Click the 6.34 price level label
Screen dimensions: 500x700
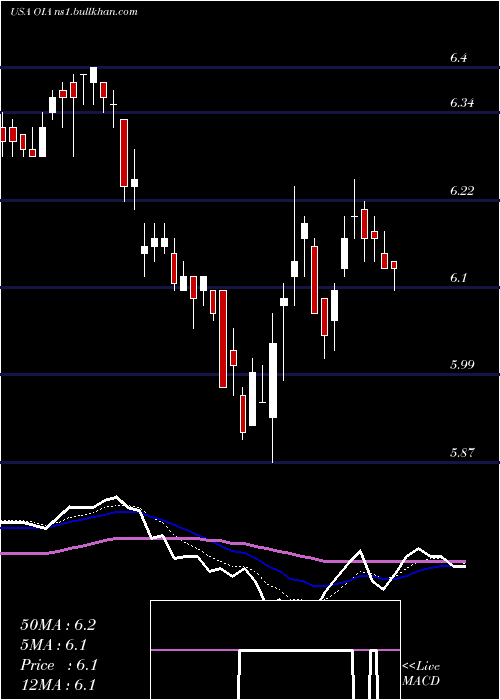(x=461, y=103)
